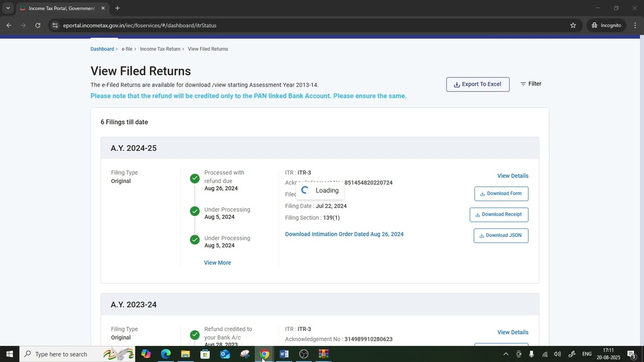Viewport: 644px width, 362px height.
Task: Go to the Dashboard breadcrumb
Action: coord(102,49)
